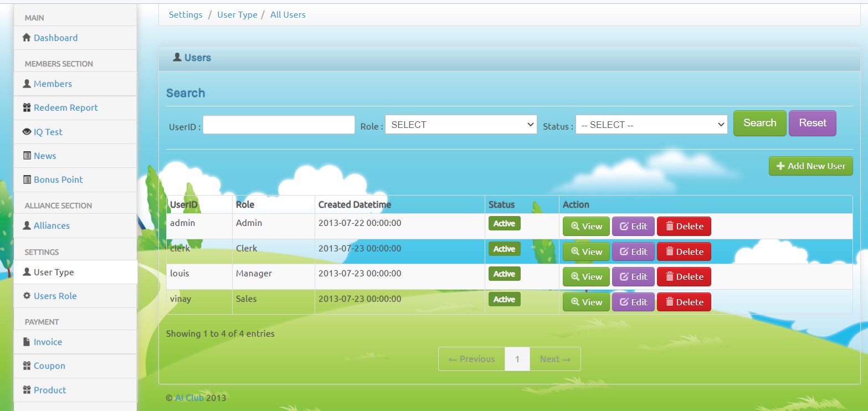
Task: Click the plus icon on Add New User
Action: tap(780, 166)
